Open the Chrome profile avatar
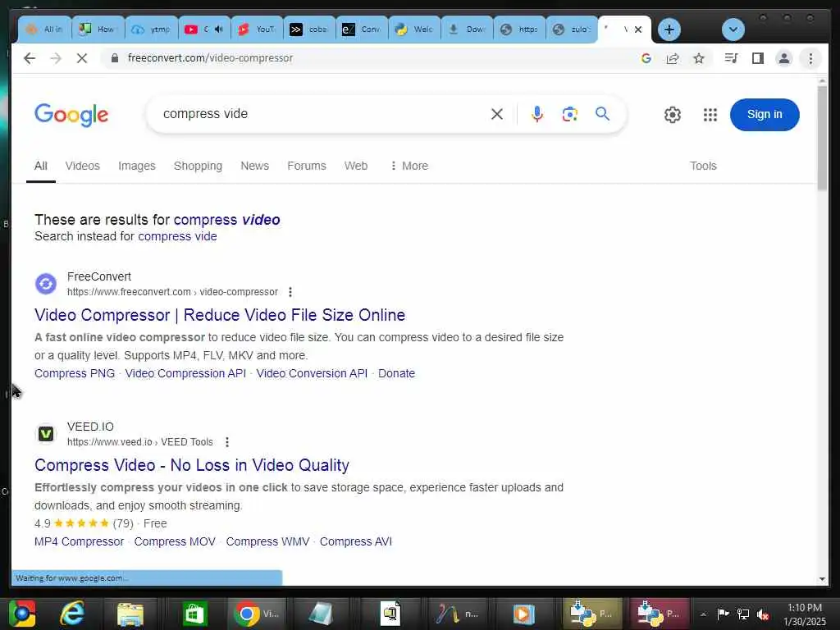The width and height of the screenshot is (840, 630). [x=783, y=58]
